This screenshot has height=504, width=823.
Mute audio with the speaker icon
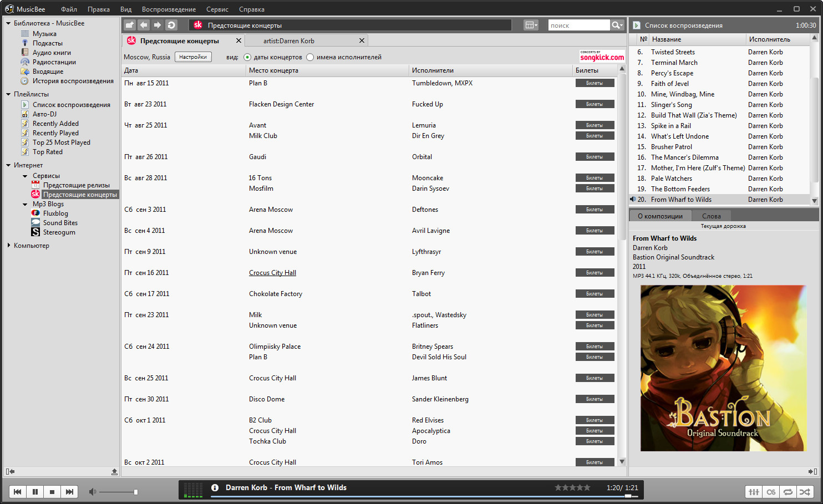93,492
